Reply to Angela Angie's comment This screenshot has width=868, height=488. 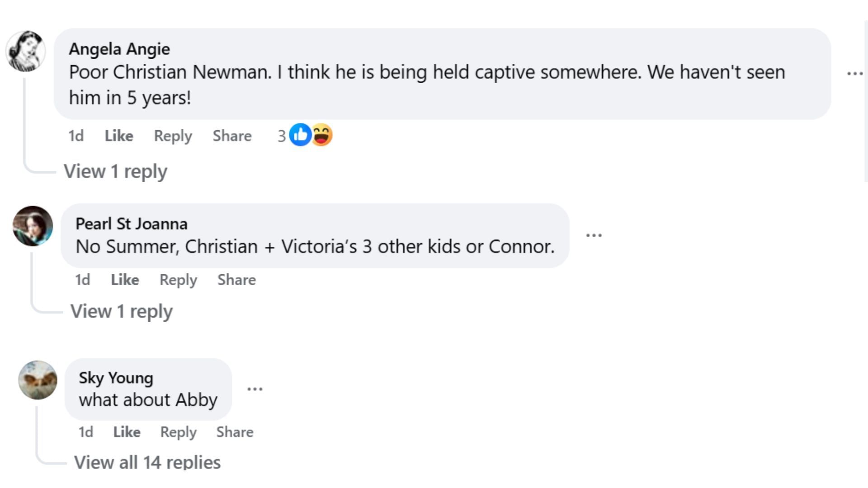[x=173, y=136]
